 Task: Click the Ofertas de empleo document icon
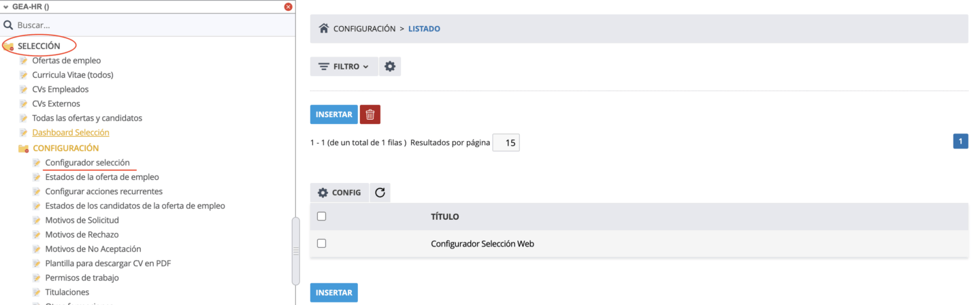[24, 61]
